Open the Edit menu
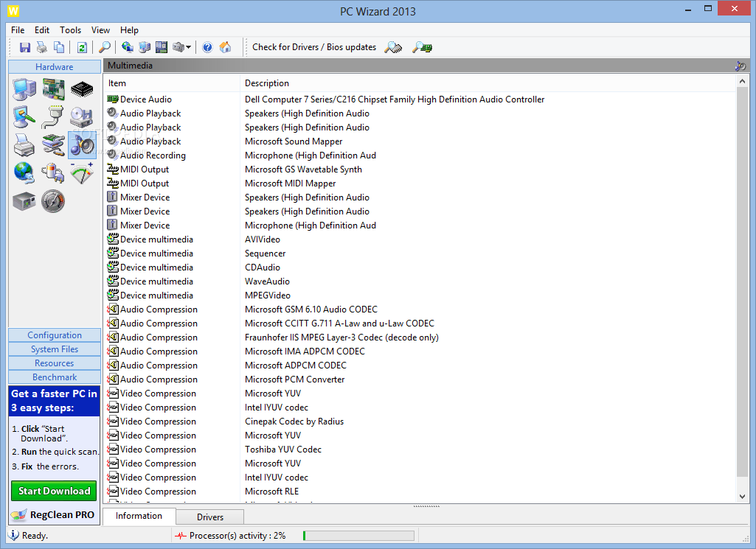756x549 pixels. pos(42,30)
